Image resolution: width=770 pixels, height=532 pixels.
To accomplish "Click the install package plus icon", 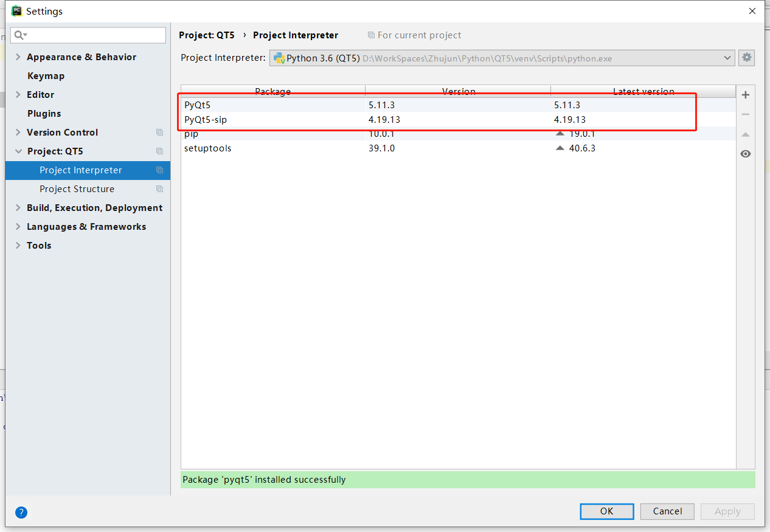I will click(745, 95).
